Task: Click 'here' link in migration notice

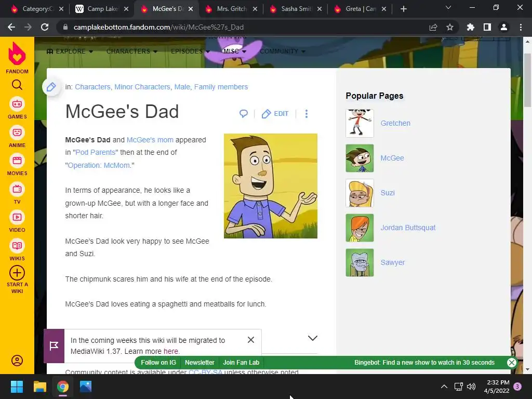Action: tap(170, 351)
